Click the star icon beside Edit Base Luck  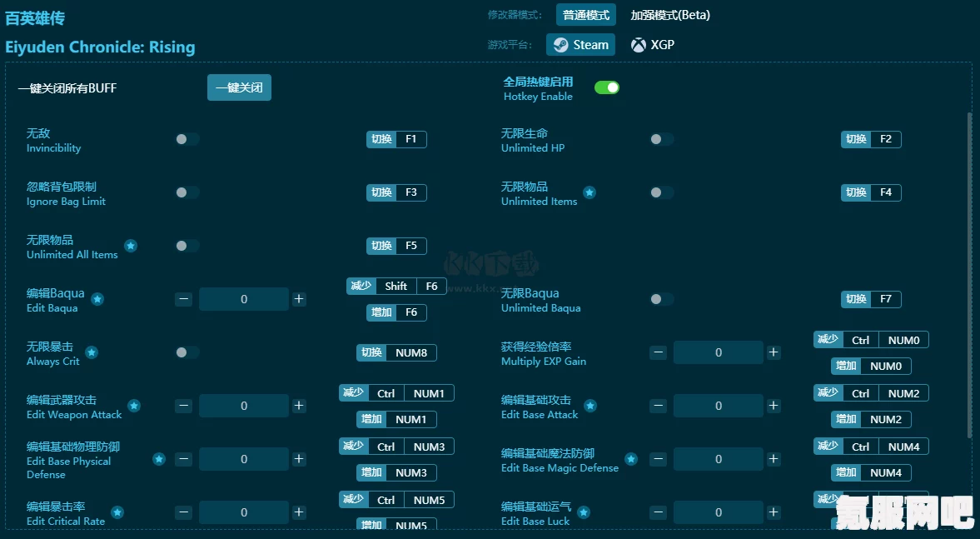584,512
